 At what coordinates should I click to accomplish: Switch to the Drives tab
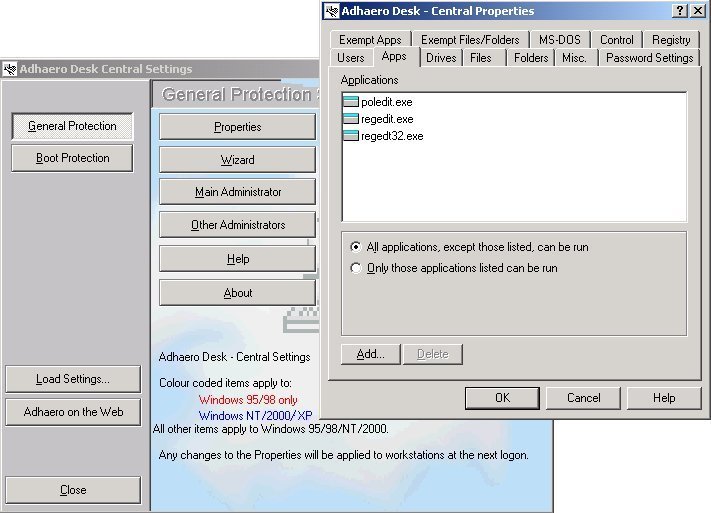441,58
